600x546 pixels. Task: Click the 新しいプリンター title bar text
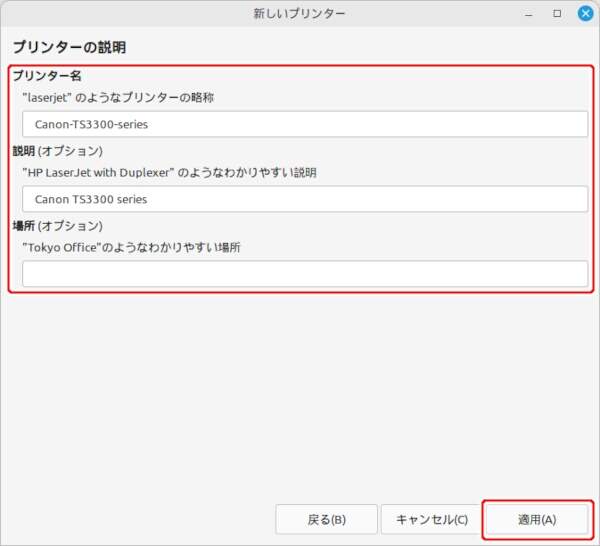pos(299,14)
